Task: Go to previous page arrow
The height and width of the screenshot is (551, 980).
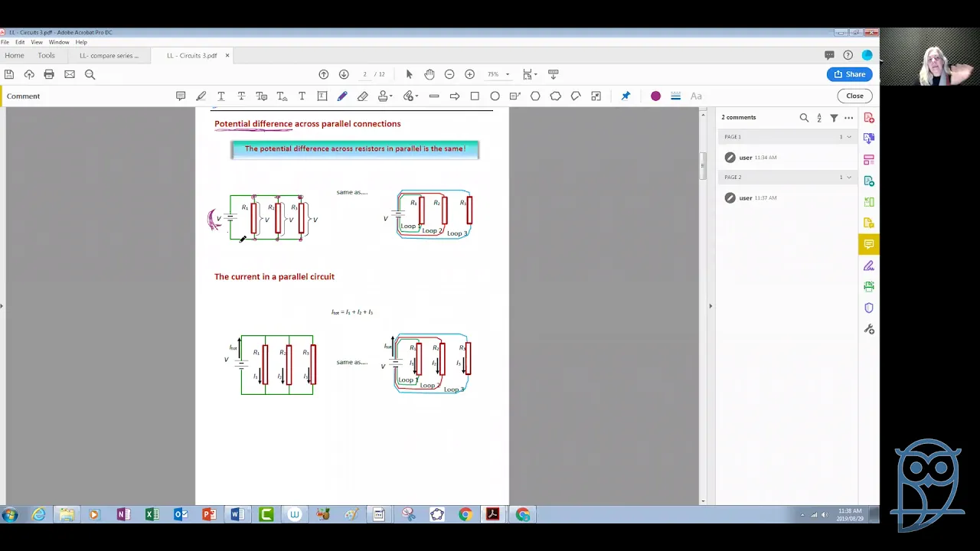Action: pos(323,74)
